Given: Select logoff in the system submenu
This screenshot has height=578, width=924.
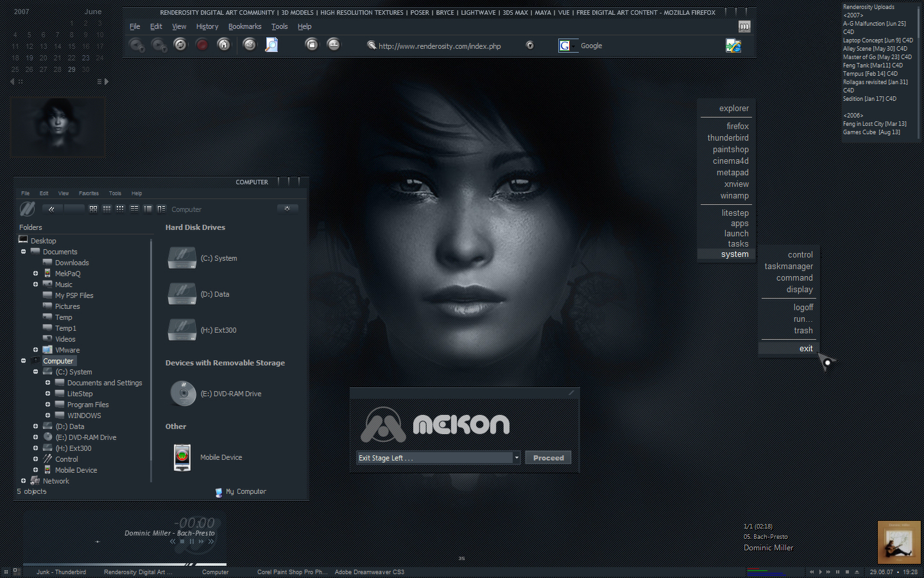Looking at the screenshot, I should (803, 308).
